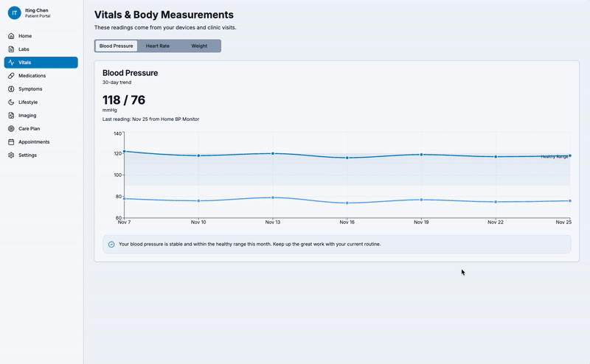
Task: Click the Vitals pulse-line icon
Action: pos(11,63)
